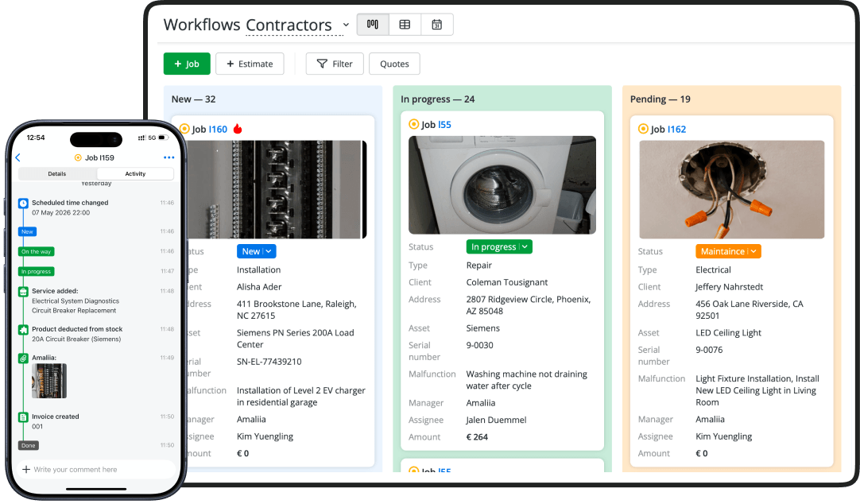The width and height of the screenshot is (860, 504).
Task: Open the Job I55 link
Action: click(x=444, y=125)
